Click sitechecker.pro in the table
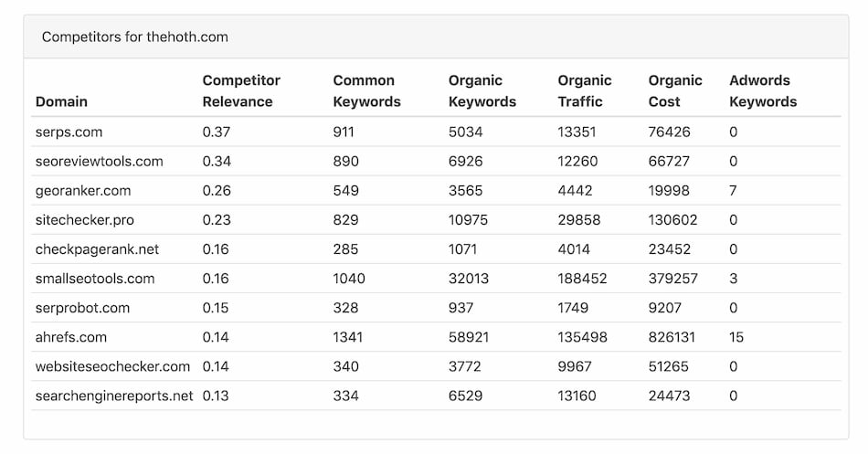This screenshot has width=868, height=454. click(x=85, y=220)
